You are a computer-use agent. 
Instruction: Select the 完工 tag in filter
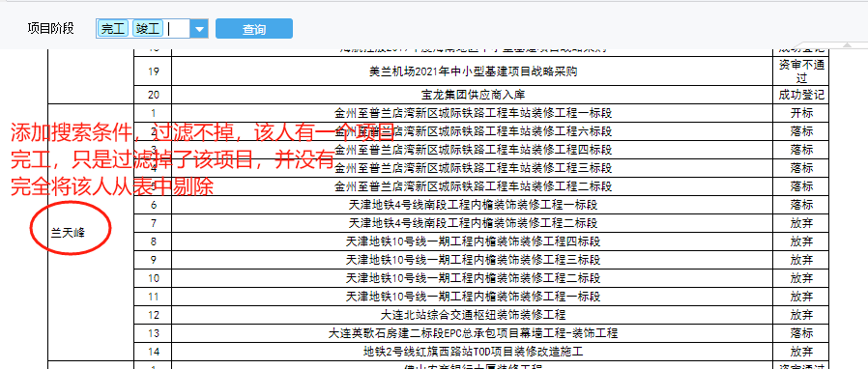pos(113,29)
